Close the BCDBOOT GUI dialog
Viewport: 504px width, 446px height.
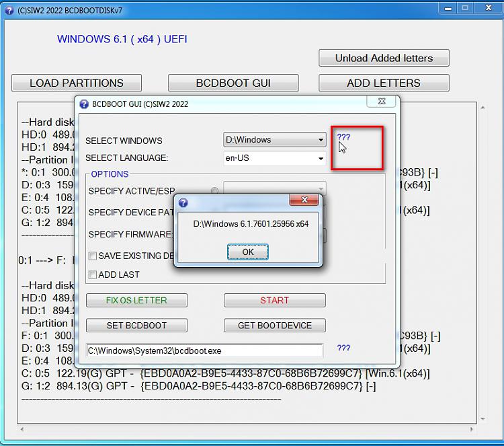click(x=382, y=101)
